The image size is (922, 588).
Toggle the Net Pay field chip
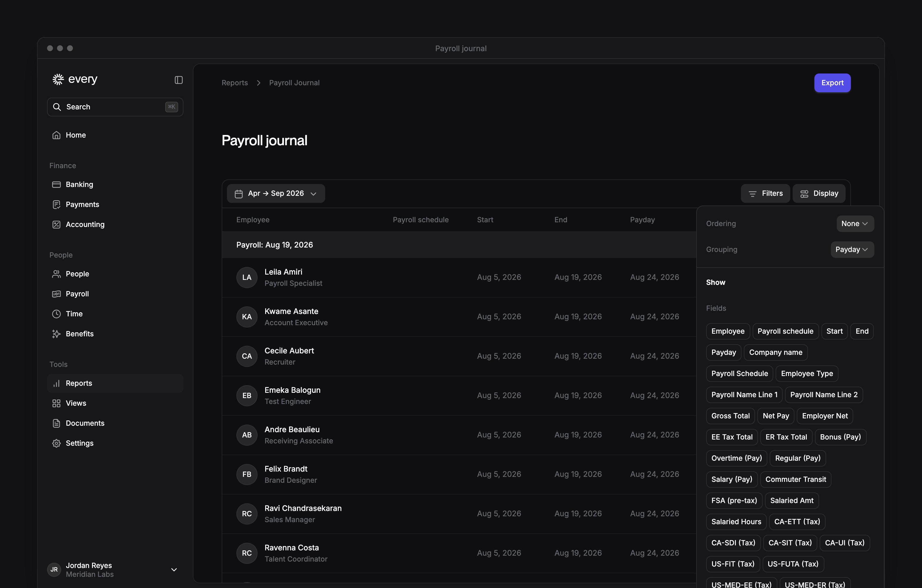click(x=776, y=416)
